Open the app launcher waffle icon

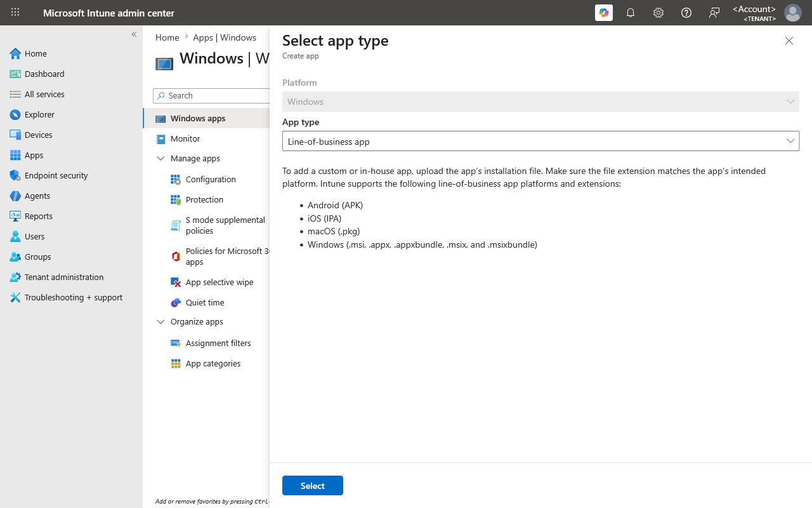[15, 13]
